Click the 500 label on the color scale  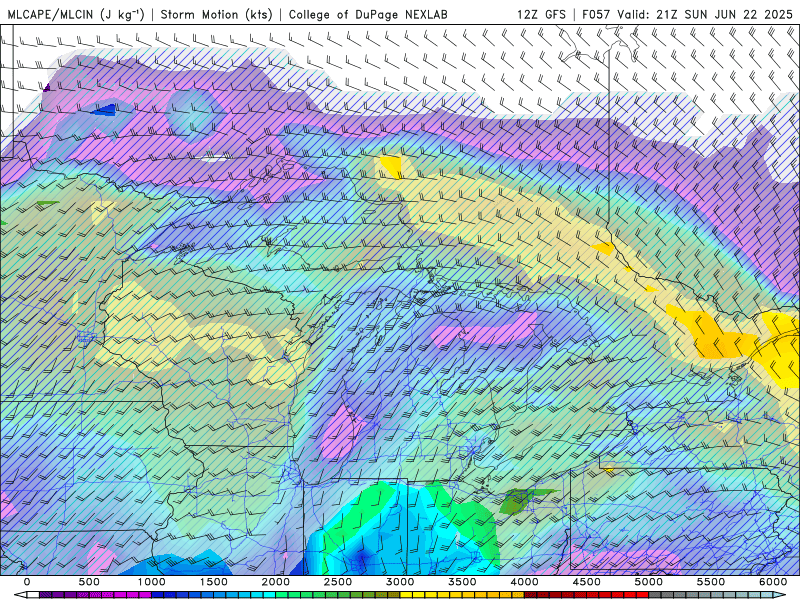coord(89,582)
